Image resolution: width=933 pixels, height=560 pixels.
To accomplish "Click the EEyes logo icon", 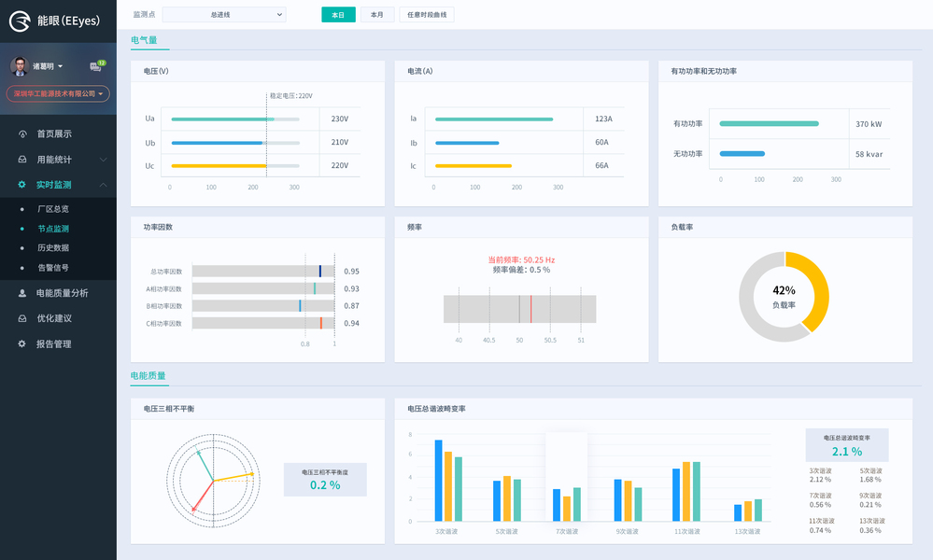I will (20, 21).
